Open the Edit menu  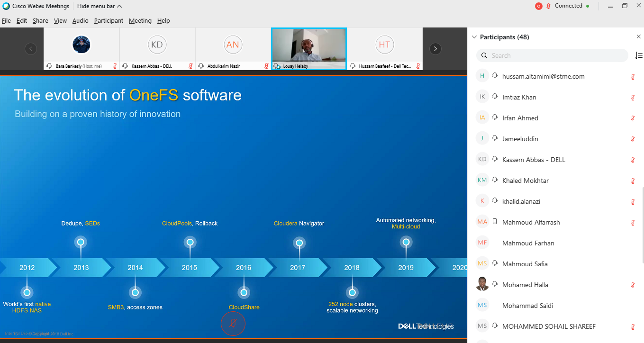(x=22, y=21)
